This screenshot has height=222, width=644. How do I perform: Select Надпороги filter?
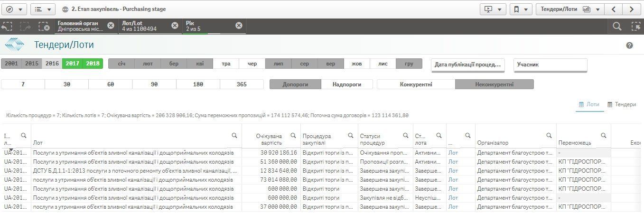tap(346, 84)
